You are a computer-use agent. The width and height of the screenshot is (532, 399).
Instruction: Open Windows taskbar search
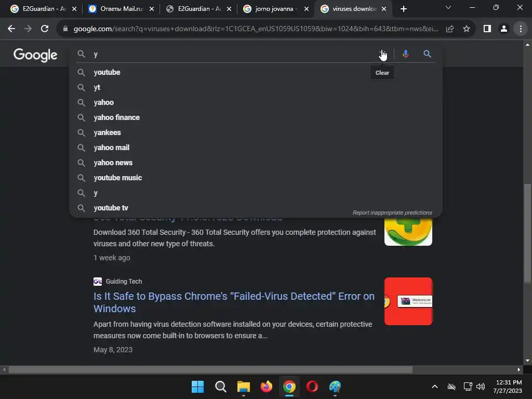point(220,387)
